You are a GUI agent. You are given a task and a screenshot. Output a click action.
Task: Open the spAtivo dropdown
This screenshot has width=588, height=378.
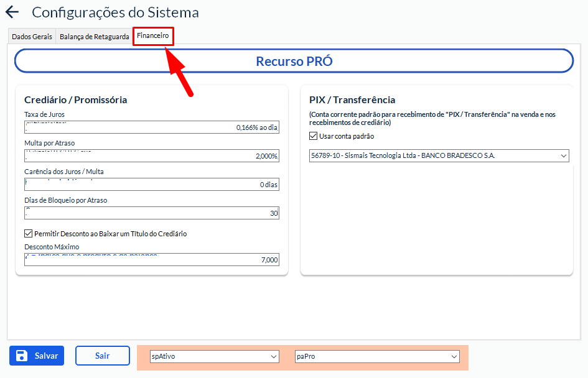[x=213, y=357]
